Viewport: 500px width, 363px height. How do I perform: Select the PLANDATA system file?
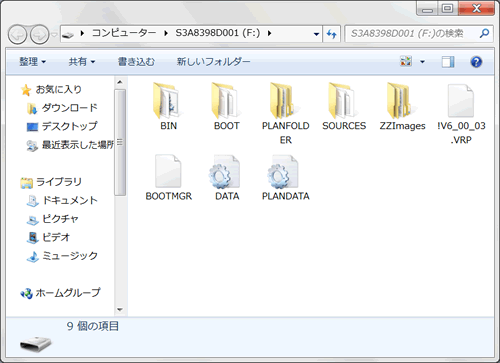tap(285, 177)
